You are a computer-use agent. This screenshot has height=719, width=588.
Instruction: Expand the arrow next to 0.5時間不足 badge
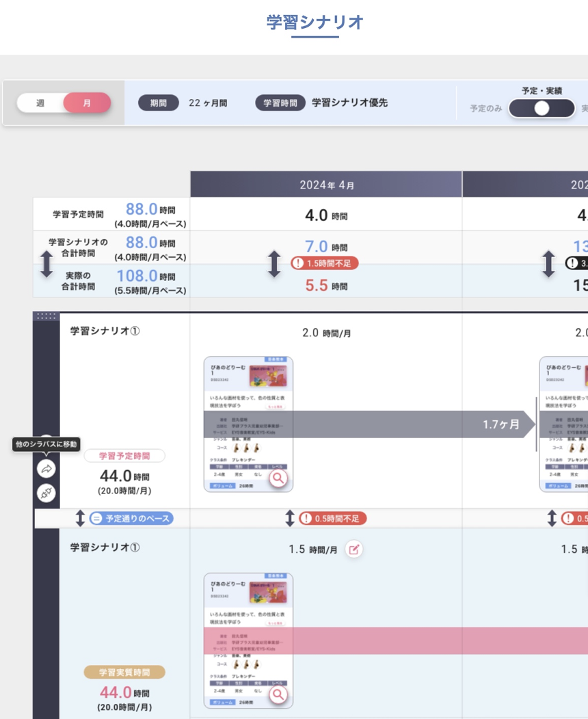(290, 519)
